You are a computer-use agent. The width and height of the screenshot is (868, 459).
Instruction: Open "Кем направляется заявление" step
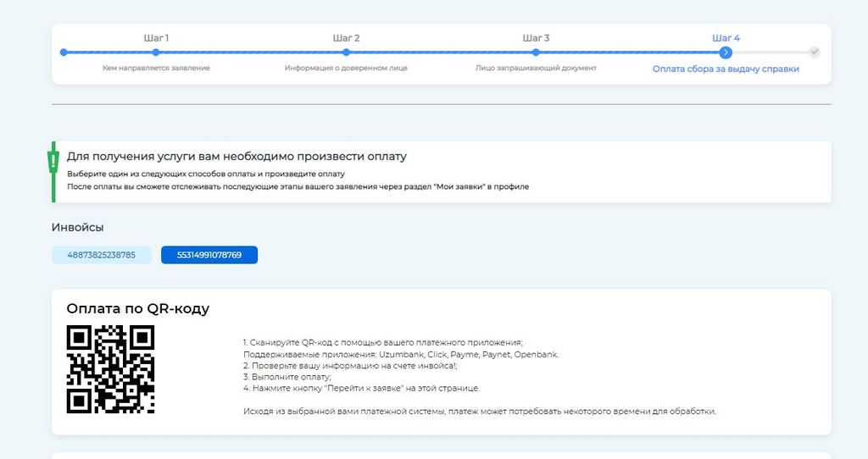pos(156,68)
